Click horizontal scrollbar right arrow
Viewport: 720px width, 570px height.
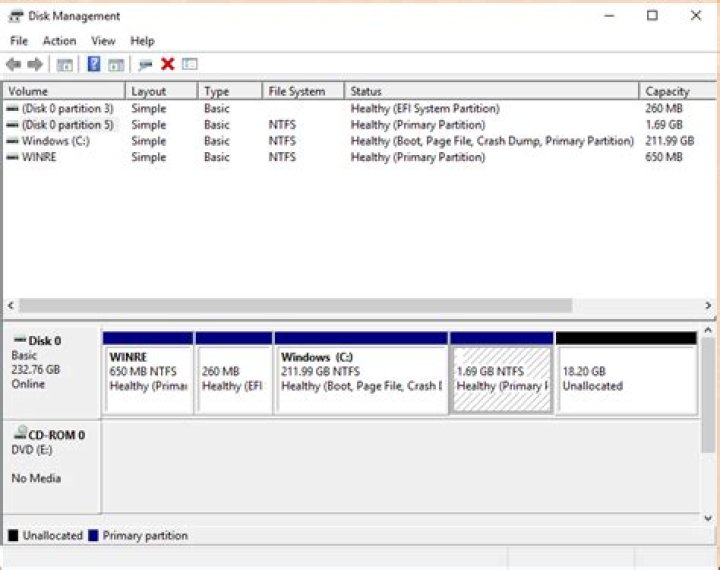[x=708, y=305]
